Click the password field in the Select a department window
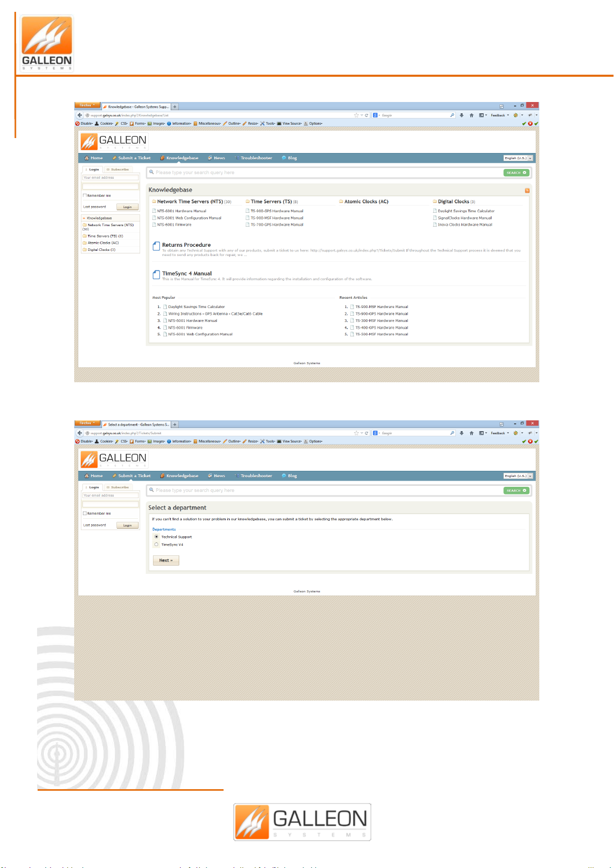 [111, 504]
